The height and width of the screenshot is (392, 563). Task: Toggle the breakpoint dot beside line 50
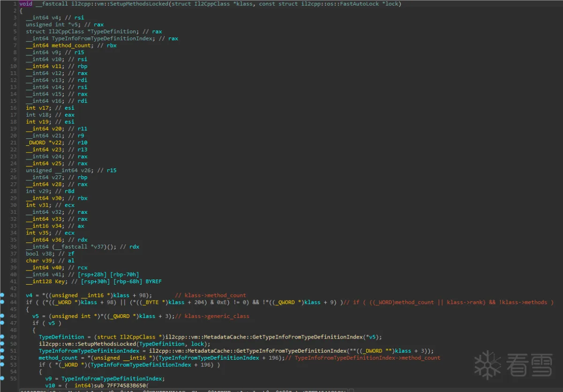click(x=2, y=344)
